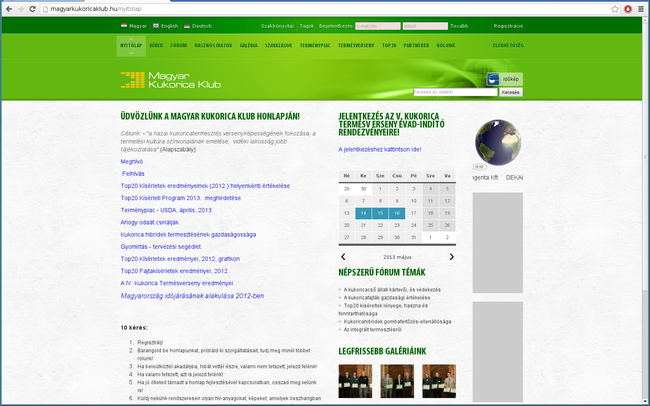Focus the site search field
Image resolution: width=650 pixels, height=406 pixels.
tap(455, 92)
